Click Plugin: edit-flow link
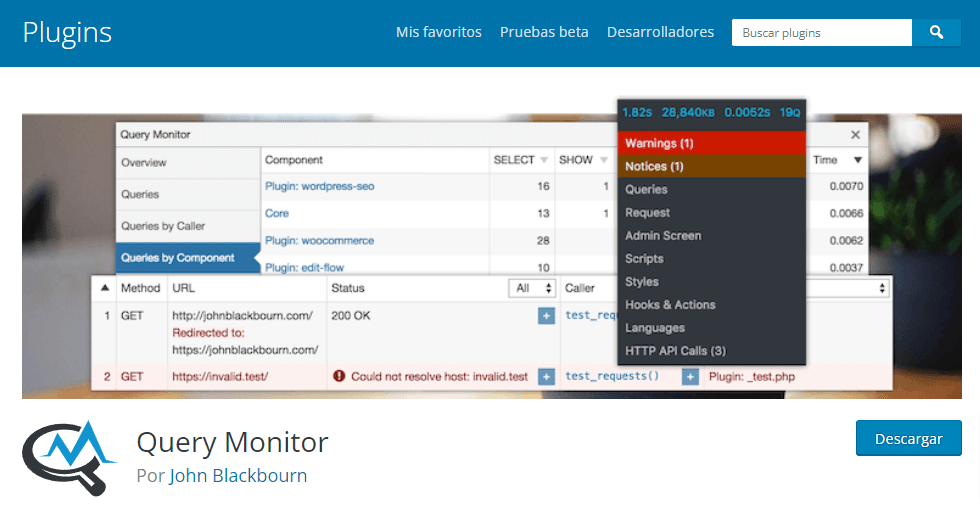 (x=304, y=268)
